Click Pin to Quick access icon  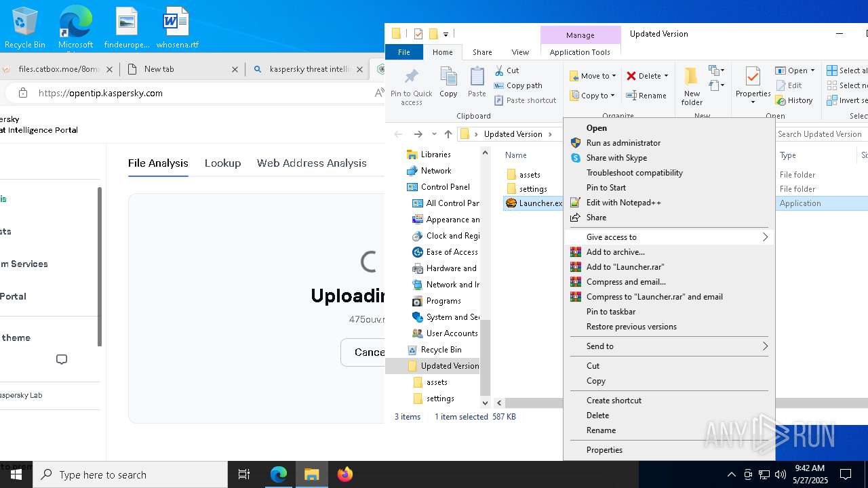click(x=411, y=86)
